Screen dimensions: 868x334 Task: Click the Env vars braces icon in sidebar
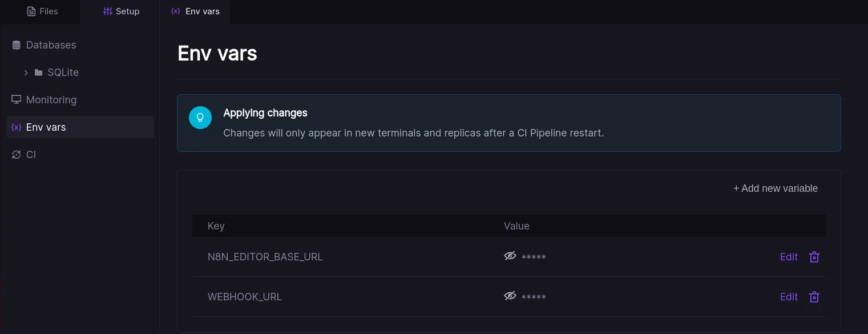coord(16,127)
